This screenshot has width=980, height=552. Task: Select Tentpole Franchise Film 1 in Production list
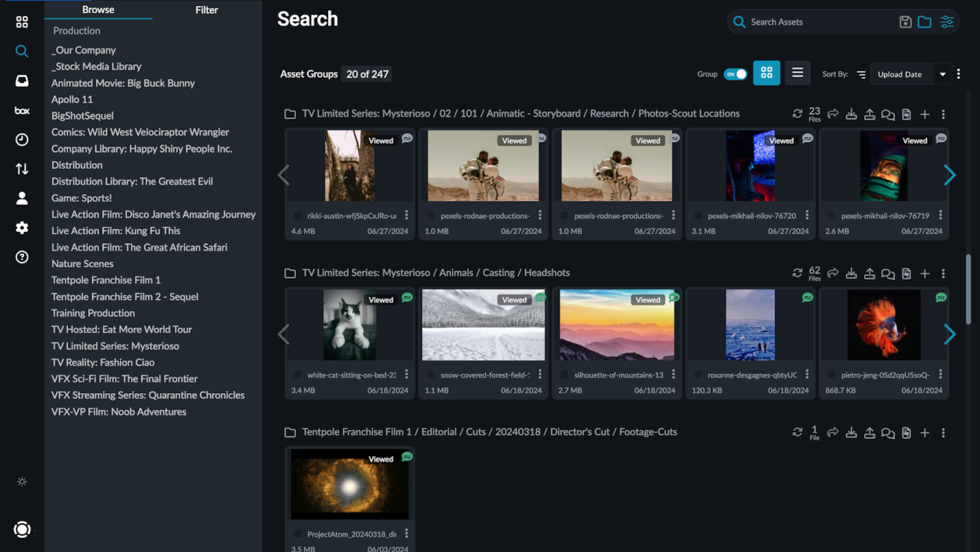(x=105, y=280)
